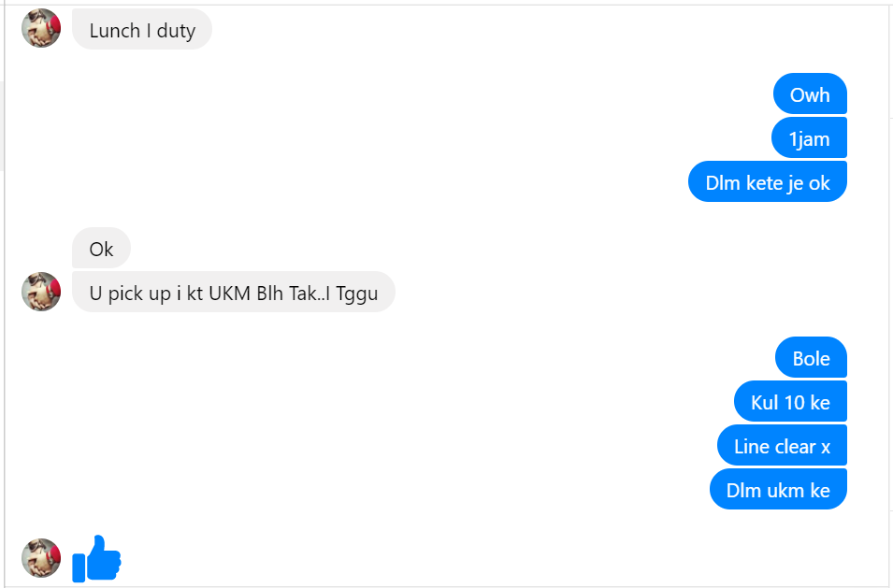This screenshot has width=893, height=588.
Task: Select the 1jam message bubble
Action: [809, 137]
